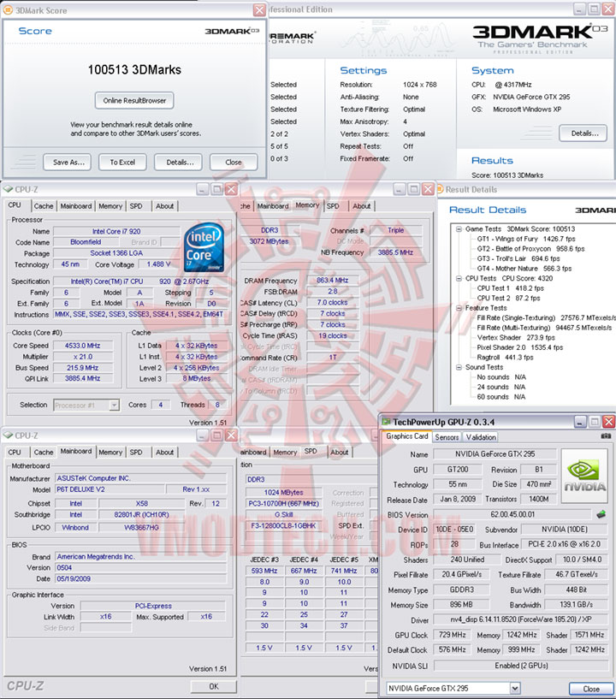Select 'GT3 - Troll's Lair' result row
616x699 pixels.
(518, 258)
